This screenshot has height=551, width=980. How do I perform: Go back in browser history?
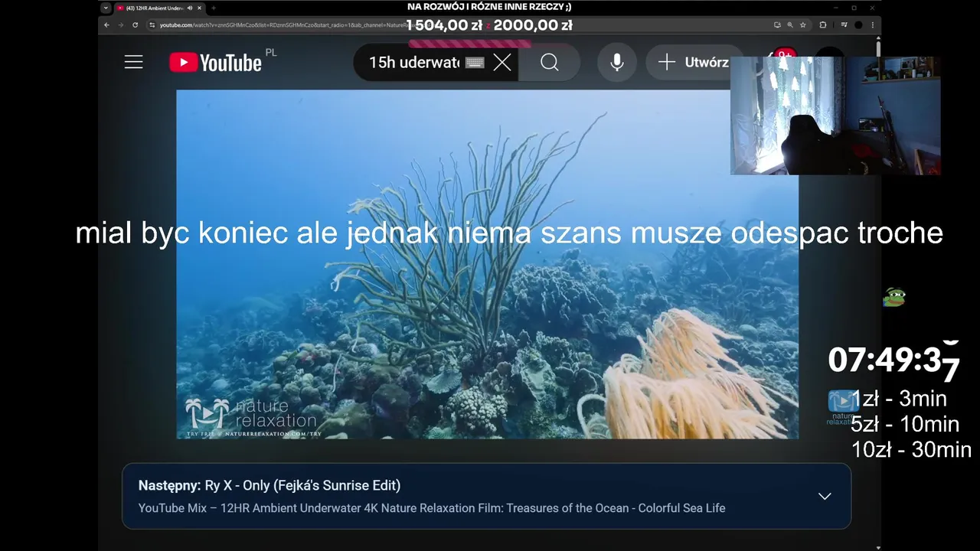pos(108,24)
